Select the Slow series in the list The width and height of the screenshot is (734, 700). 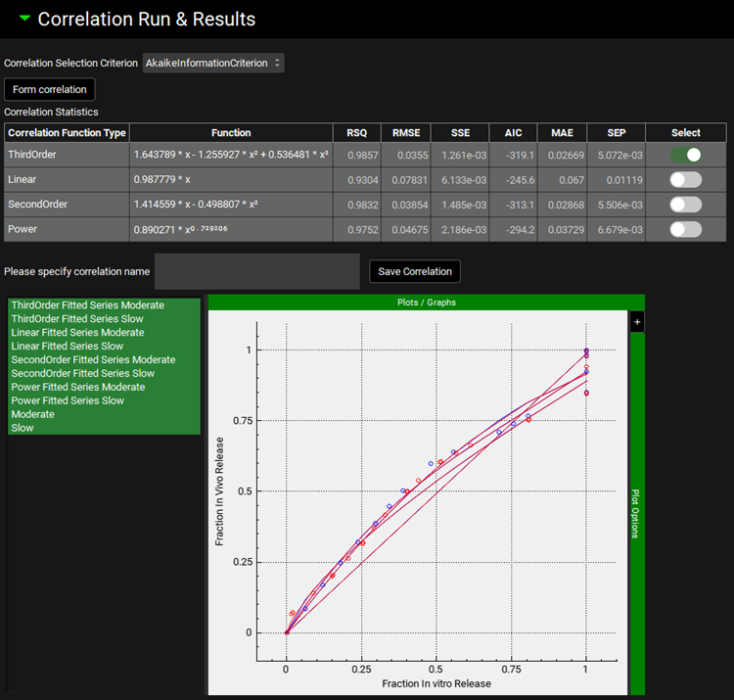point(23,429)
